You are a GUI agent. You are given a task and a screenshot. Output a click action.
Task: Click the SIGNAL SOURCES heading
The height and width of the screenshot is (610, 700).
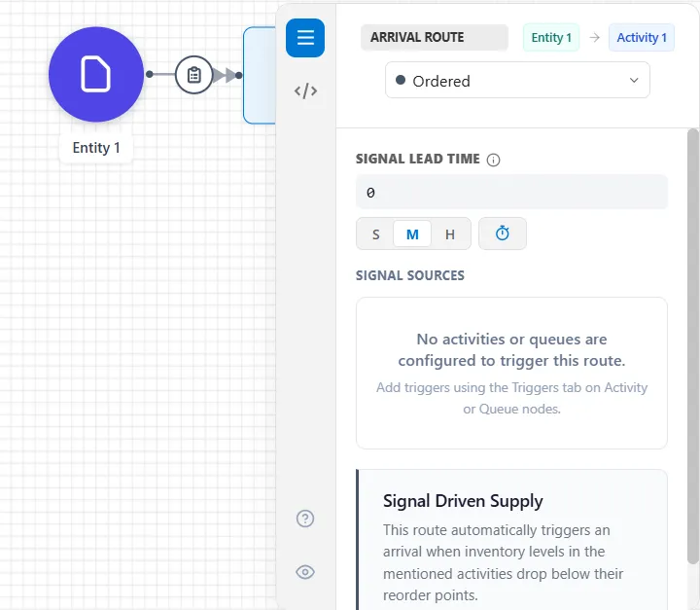point(410,275)
